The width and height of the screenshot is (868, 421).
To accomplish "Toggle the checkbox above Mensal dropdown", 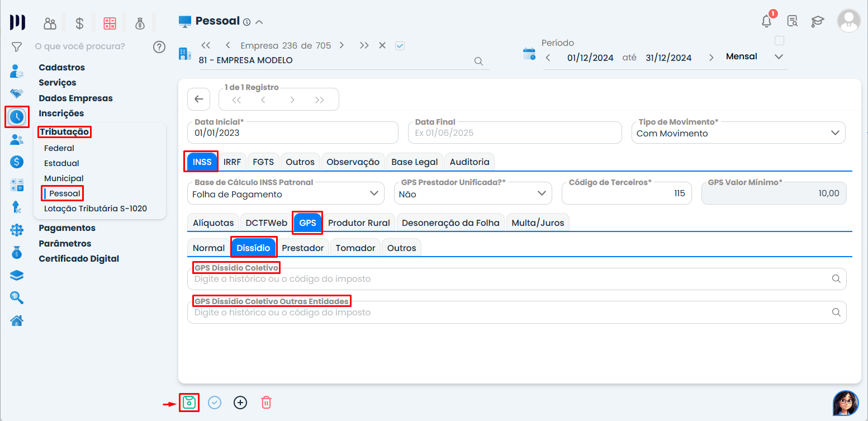I will pos(779,41).
